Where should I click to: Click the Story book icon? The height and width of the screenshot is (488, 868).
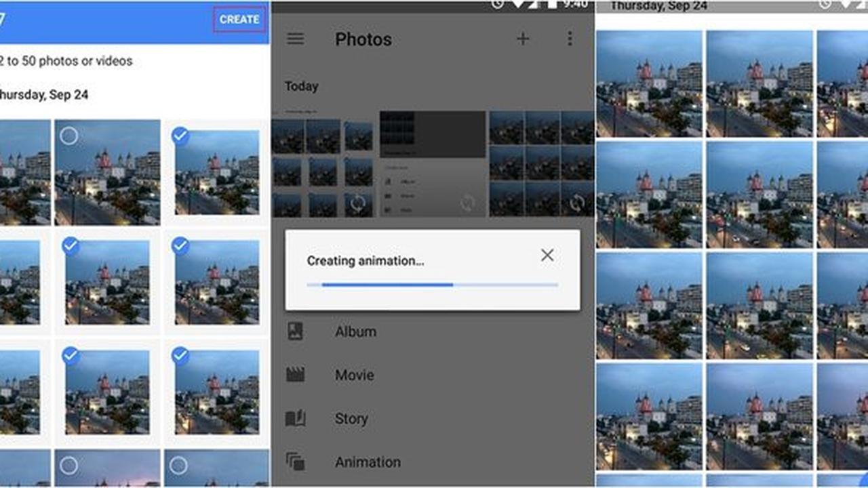click(296, 418)
